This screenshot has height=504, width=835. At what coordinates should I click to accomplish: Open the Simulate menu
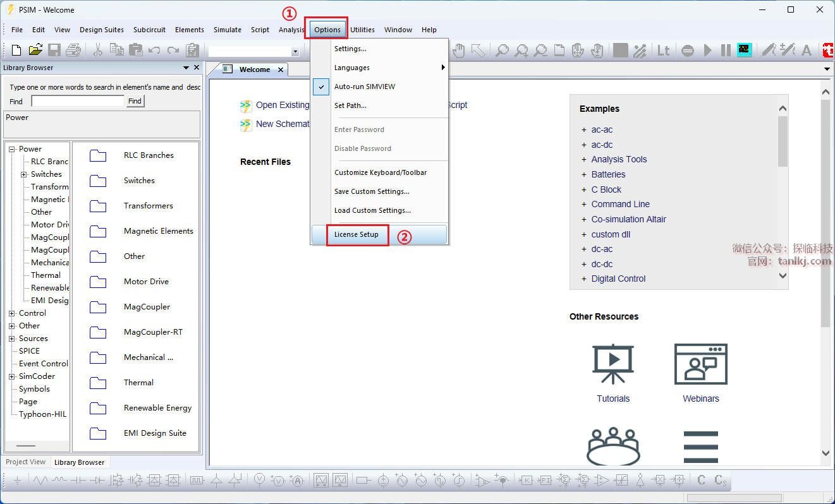point(228,30)
